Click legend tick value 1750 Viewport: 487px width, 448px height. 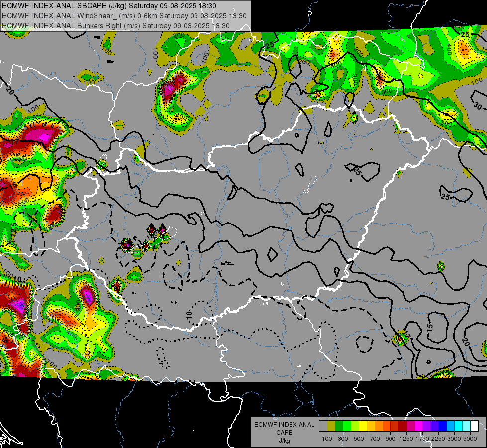click(422, 439)
